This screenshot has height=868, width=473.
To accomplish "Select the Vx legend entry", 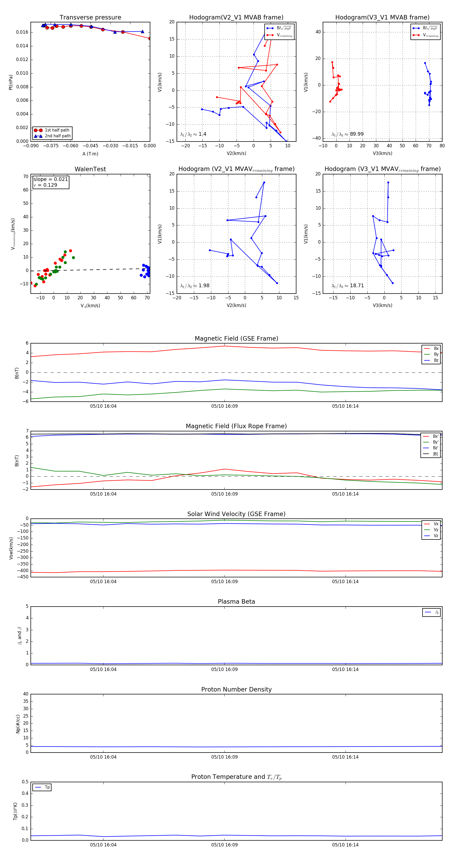I will click(431, 524).
